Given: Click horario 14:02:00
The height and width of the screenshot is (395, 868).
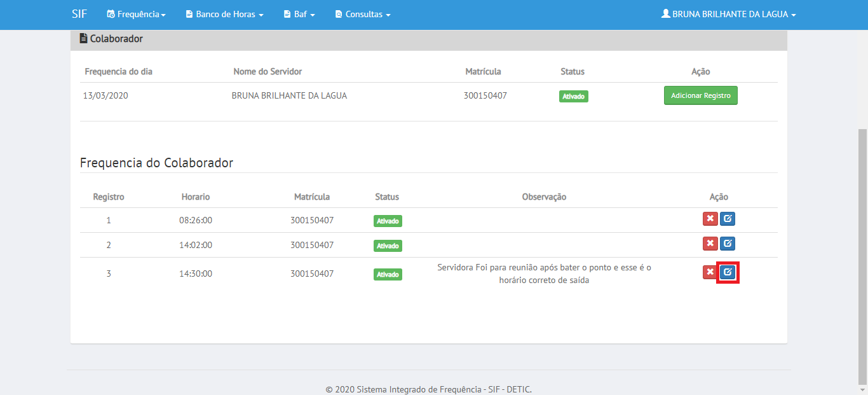Looking at the screenshot, I should 196,245.
